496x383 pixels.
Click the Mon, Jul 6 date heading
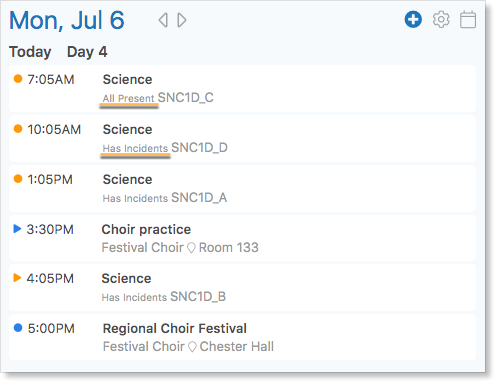(x=67, y=21)
